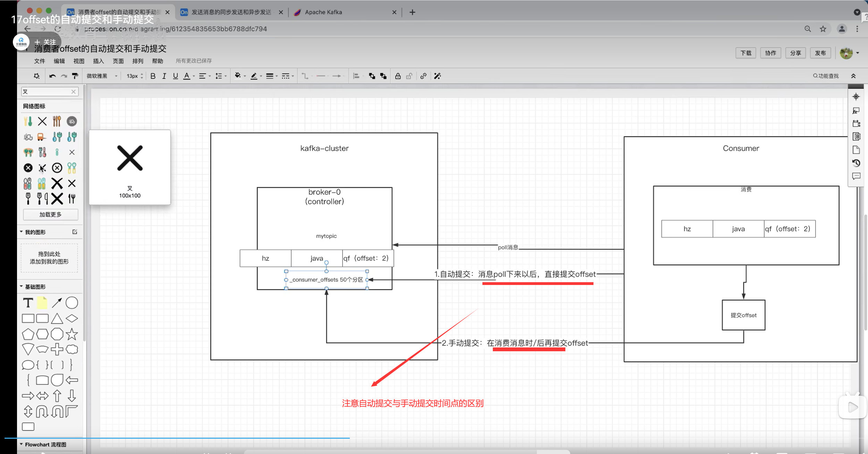Screen dimensions: 868x454
Task: Open the 插入 menu
Action: [x=98, y=61]
